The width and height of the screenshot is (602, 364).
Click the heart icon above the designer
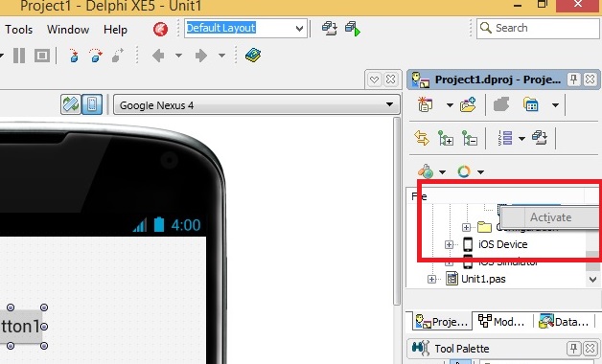pos(374,80)
